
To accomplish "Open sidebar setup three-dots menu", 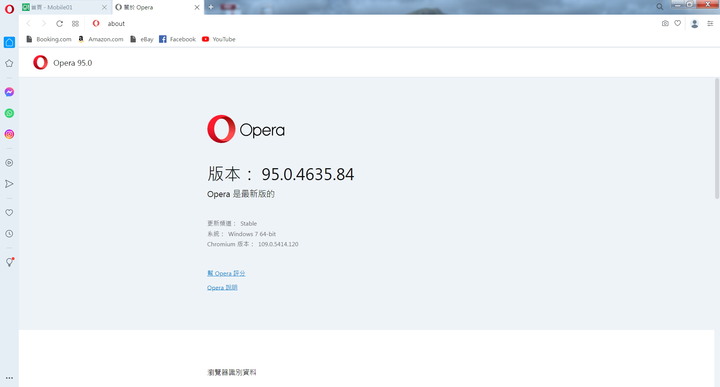I will click(x=9, y=378).
